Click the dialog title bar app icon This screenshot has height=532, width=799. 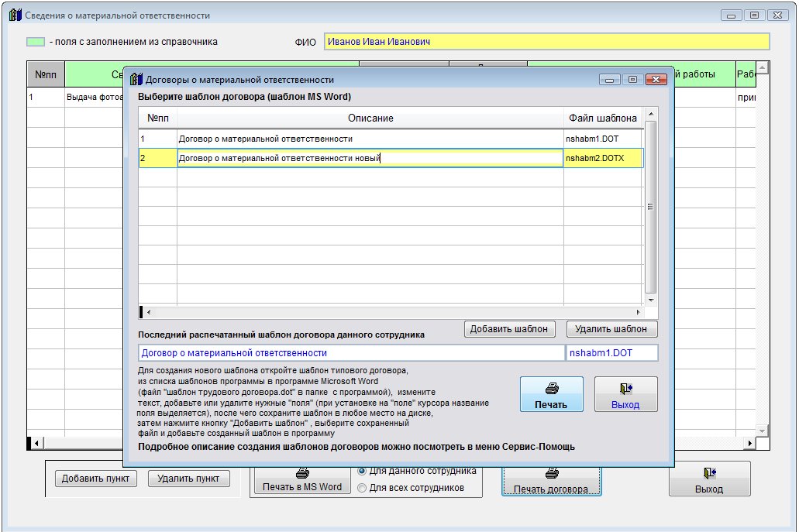click(x=136, y=79)
